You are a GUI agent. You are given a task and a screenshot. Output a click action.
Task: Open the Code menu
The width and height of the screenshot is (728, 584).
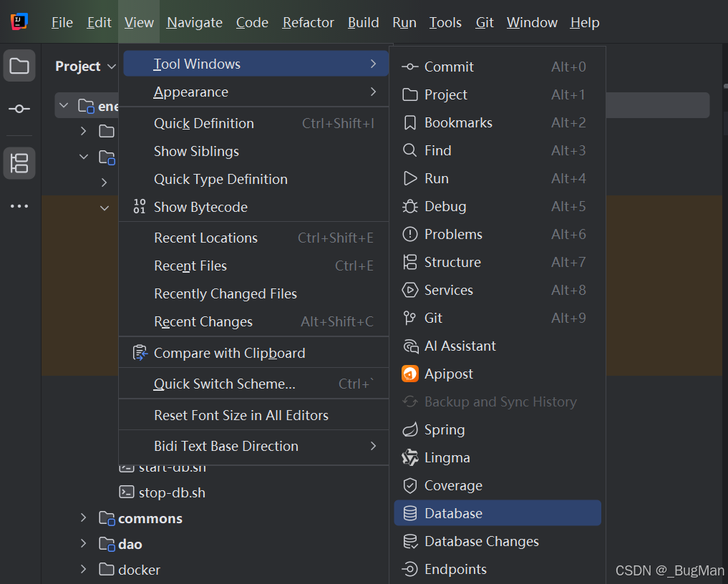[252, 22]
